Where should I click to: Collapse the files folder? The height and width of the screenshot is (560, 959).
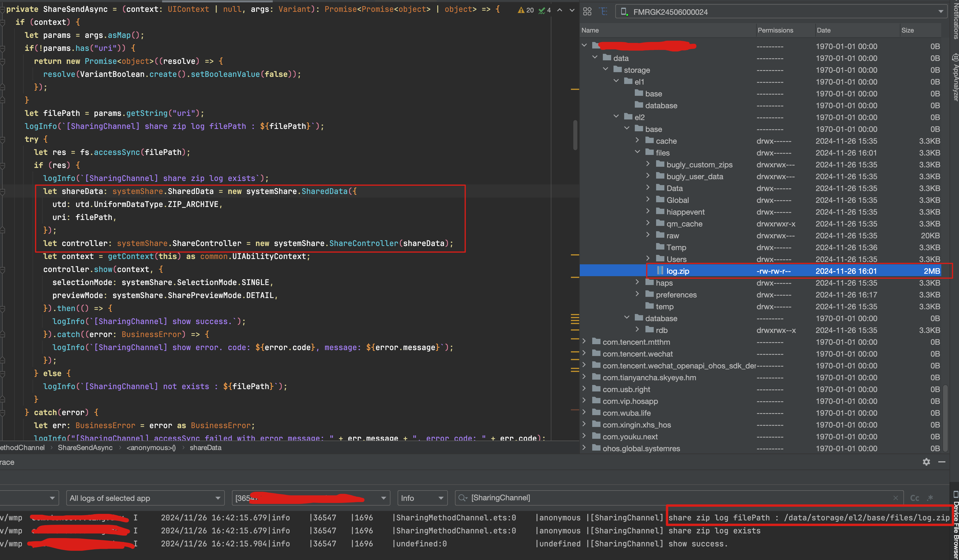coord(637,152)
